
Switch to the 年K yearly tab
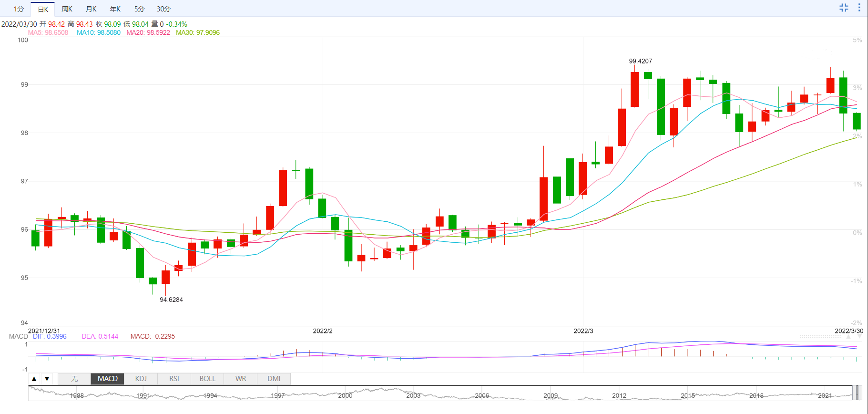pos(115,9)
